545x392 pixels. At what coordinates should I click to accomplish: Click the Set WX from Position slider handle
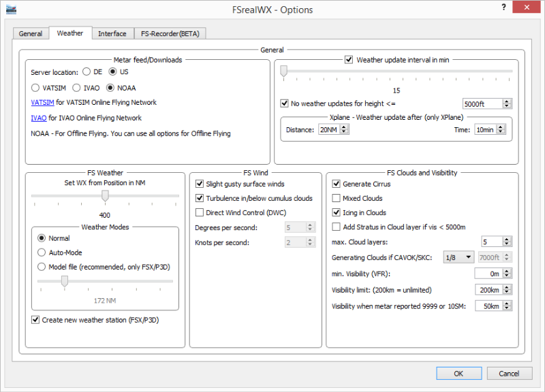[x=105, y=196]
